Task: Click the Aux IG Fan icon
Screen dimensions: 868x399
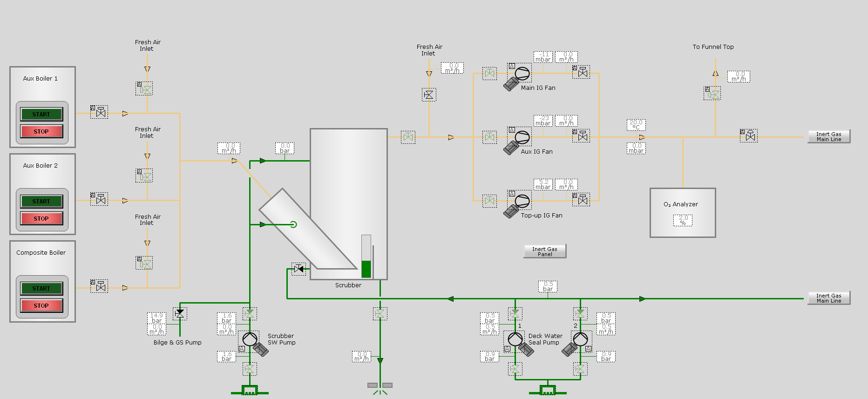Action: [x=522, y=137]
